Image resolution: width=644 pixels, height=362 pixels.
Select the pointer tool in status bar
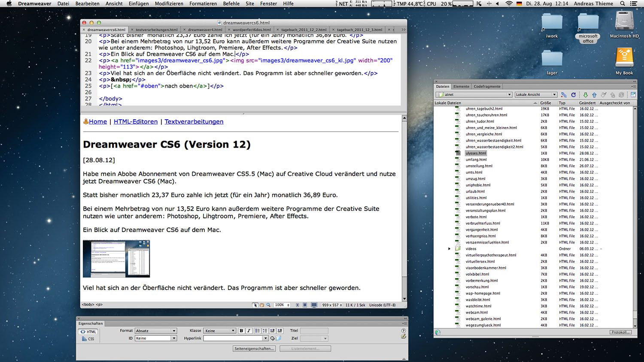point(255,305)
